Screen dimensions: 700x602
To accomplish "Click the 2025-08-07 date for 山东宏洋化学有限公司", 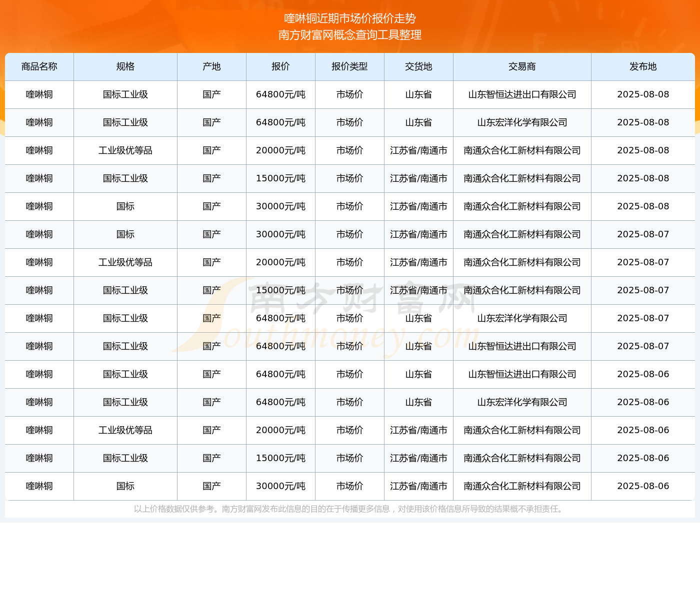I will (x=643, y=318).
